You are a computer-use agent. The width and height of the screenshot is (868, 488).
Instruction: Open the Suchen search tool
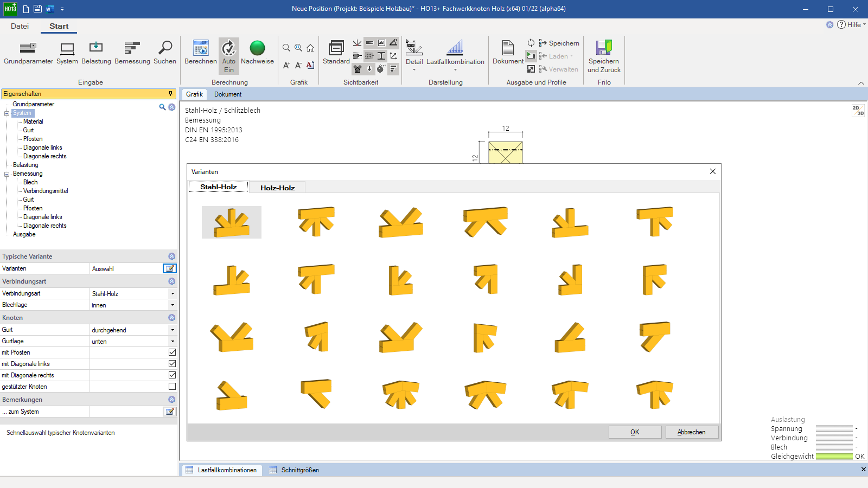coord(165,53)
